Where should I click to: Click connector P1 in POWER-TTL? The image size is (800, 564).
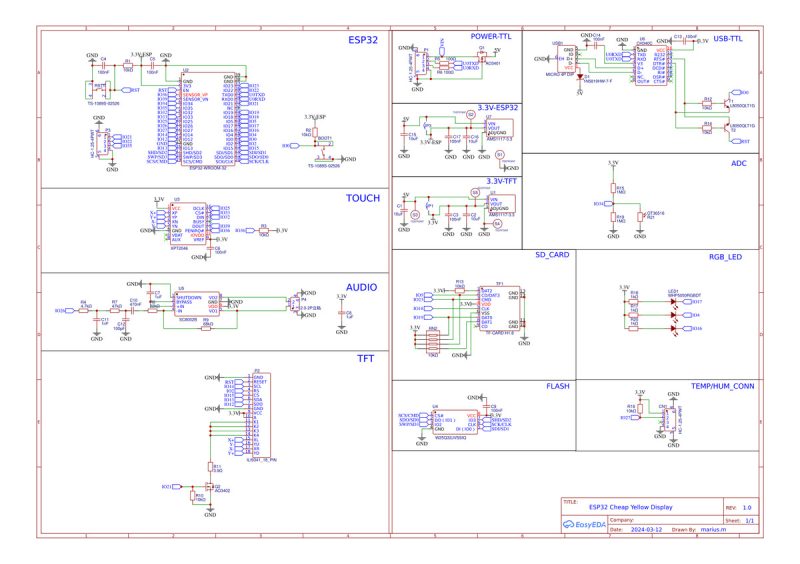click(x=422, y=63)
